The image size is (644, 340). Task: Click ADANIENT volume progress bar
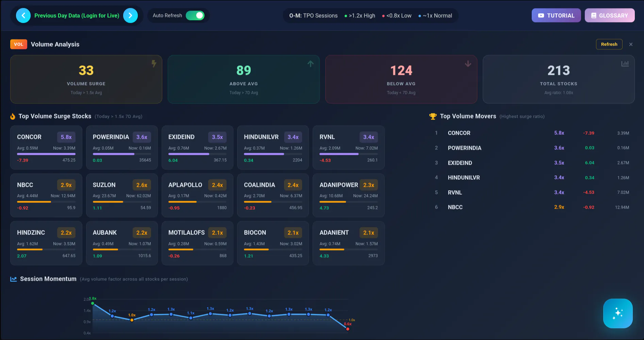pos(349,249)
